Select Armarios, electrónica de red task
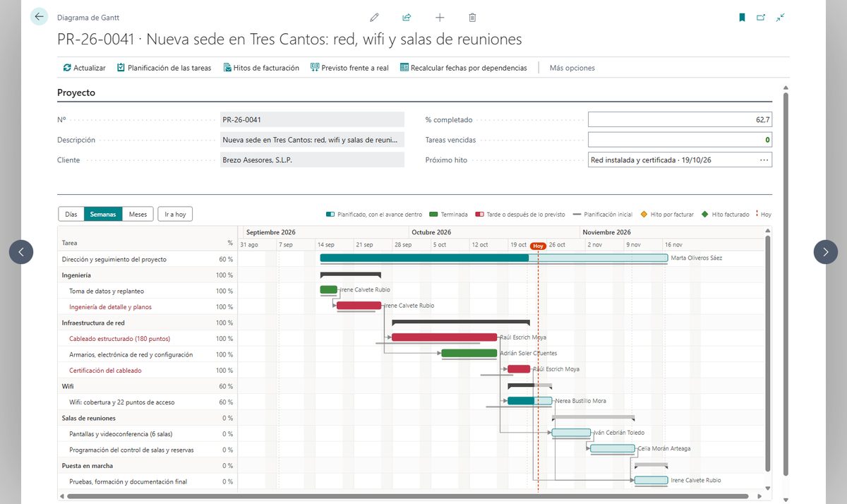The width and height of the screenshot is (847, 504). pyautogui.click(x=148, y=354)
